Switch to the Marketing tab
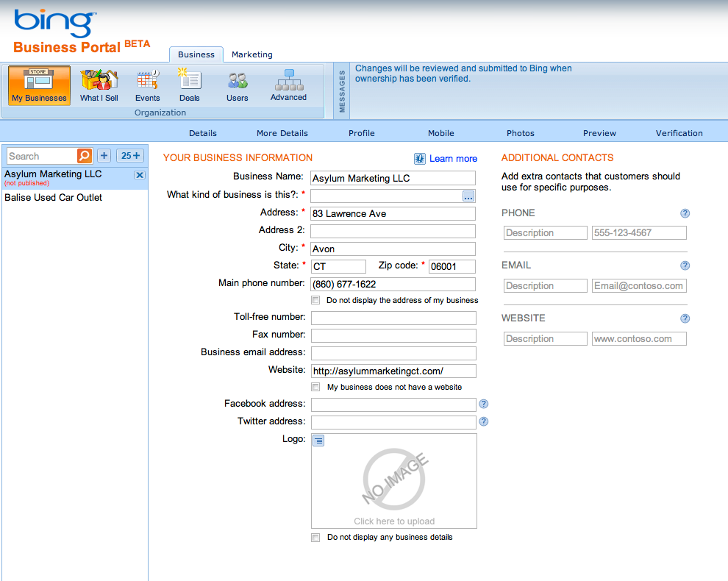 click(x=251, y=54)
